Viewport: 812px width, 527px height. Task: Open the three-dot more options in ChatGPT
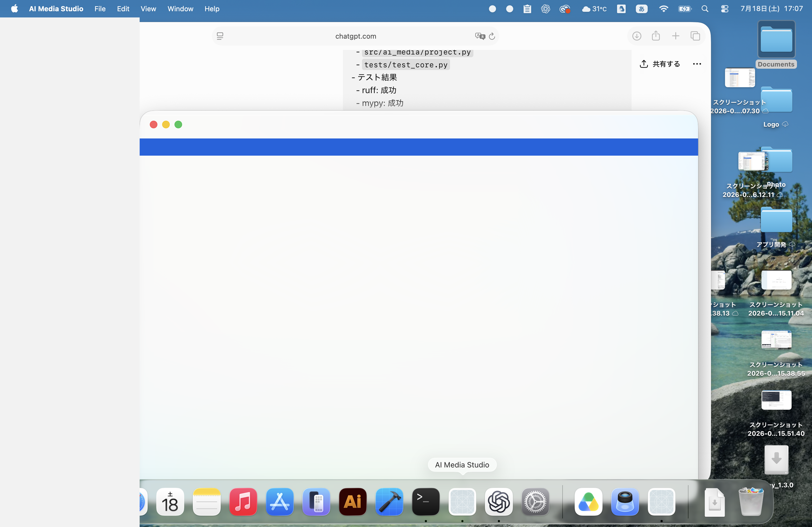click(x=697, y=64)
